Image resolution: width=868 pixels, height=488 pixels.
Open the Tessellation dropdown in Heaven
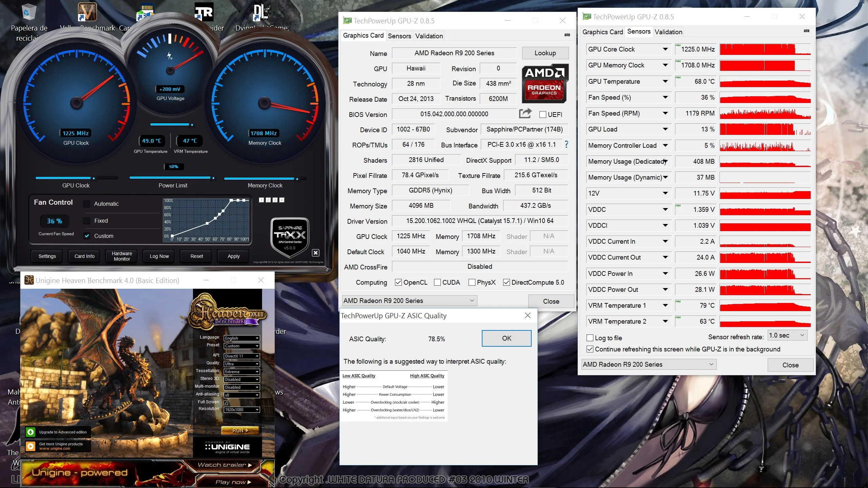241,371
